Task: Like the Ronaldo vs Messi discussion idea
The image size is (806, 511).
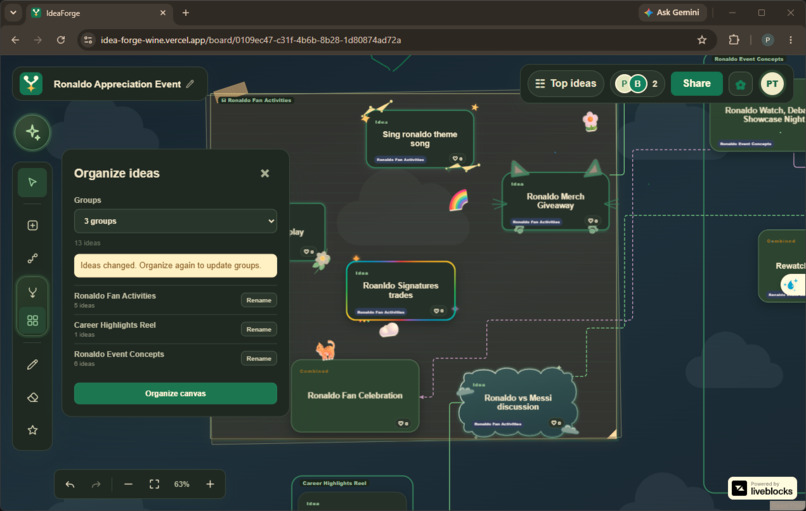Action: click(556, 423)
